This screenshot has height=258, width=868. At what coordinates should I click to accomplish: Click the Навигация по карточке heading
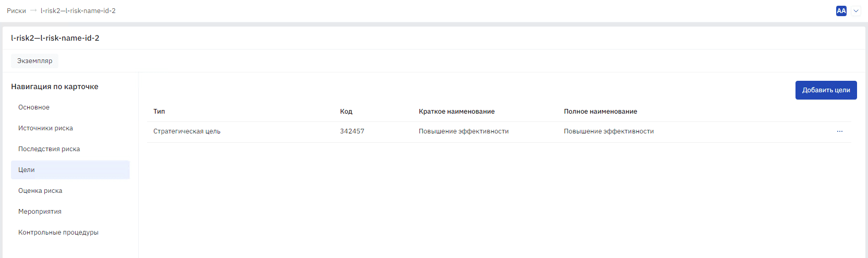[55, 87]
